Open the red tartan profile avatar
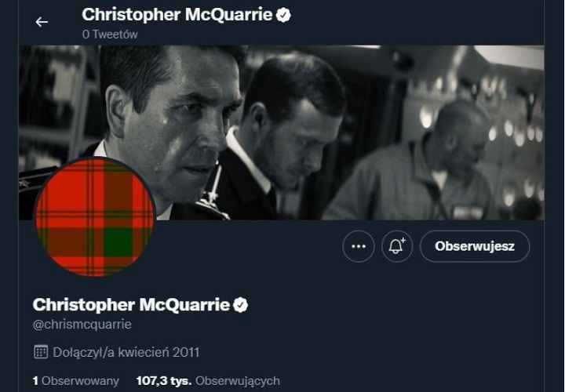This screenshot has width=565, height=392. click(94, 217)
